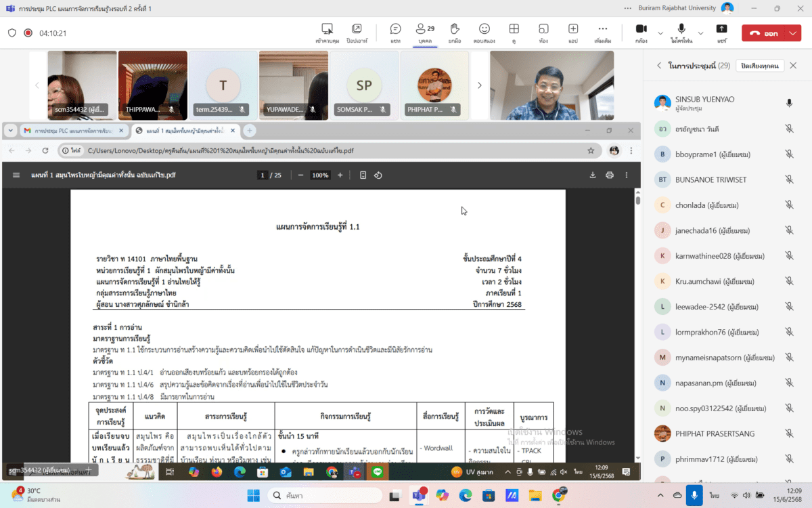Leave the meeting with red ออก button
The height and width of the screenshot is (508, 812).
765,33
